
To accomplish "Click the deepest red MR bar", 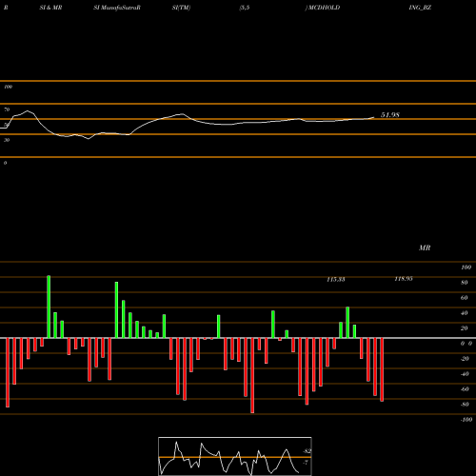I will [252, 375].
